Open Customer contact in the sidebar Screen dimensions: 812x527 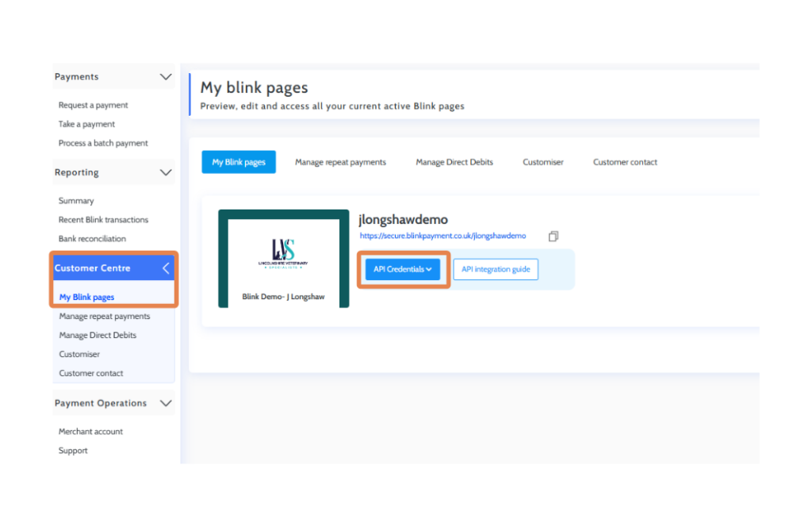click(90, 373)
